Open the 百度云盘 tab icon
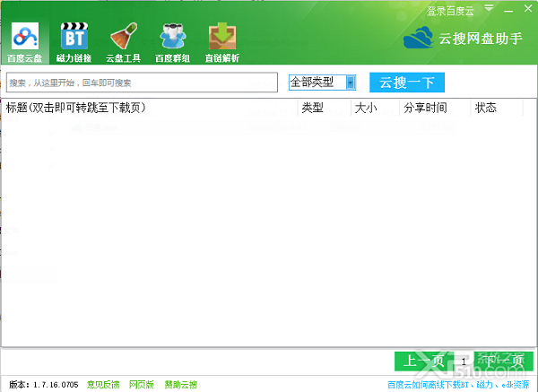This screenshot has height=392, width=538. 25,42
